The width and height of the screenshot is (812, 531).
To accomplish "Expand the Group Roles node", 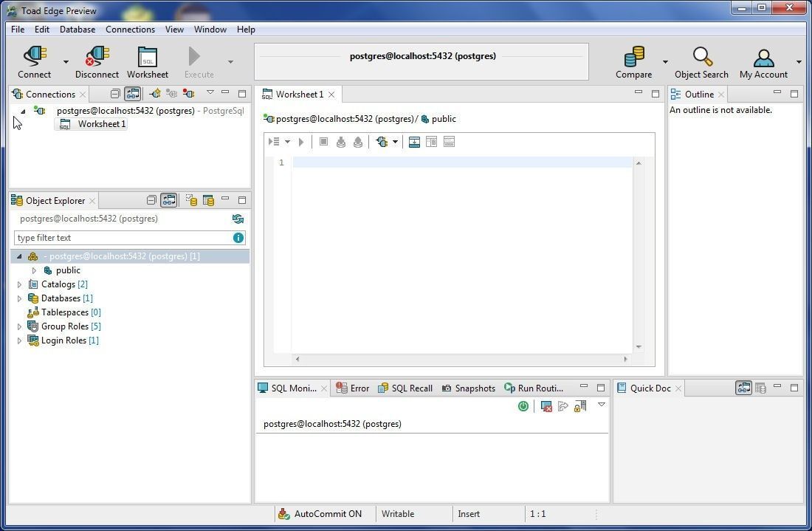I will (x=20, y=326).
